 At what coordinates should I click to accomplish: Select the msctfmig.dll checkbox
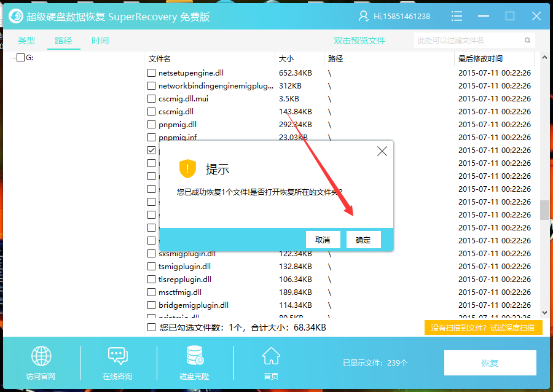151,292
